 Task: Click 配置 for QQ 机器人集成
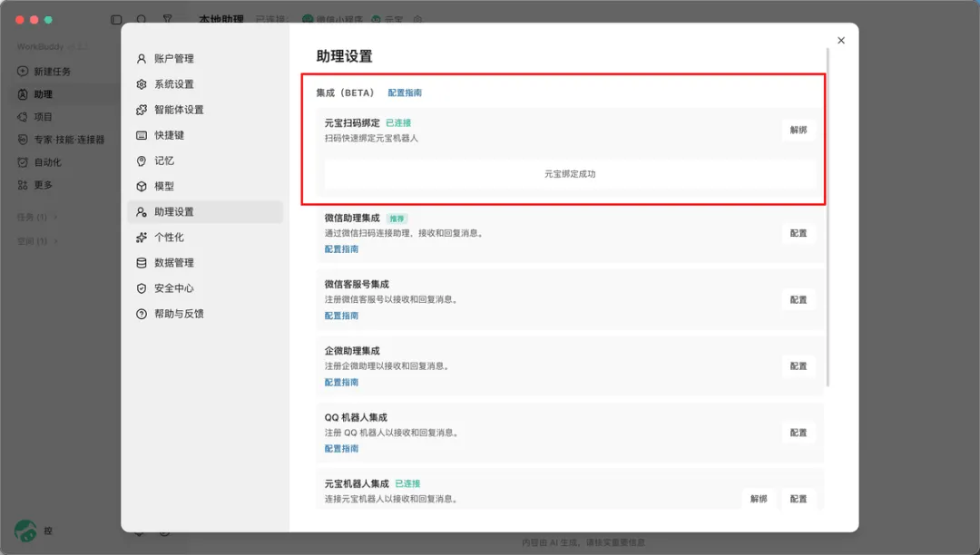click(799, 433)
